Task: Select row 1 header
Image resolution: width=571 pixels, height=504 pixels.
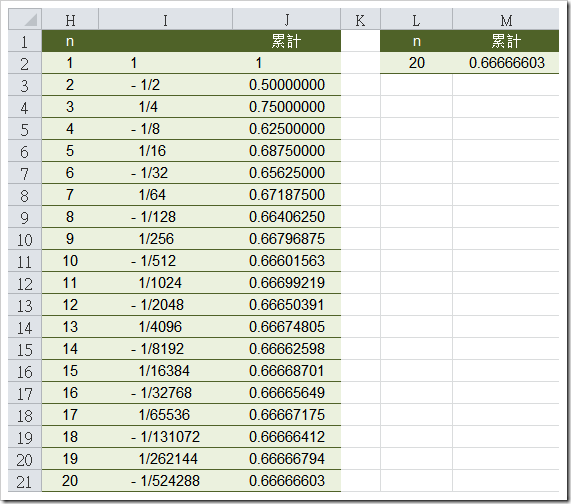Action: click(25, 42)
